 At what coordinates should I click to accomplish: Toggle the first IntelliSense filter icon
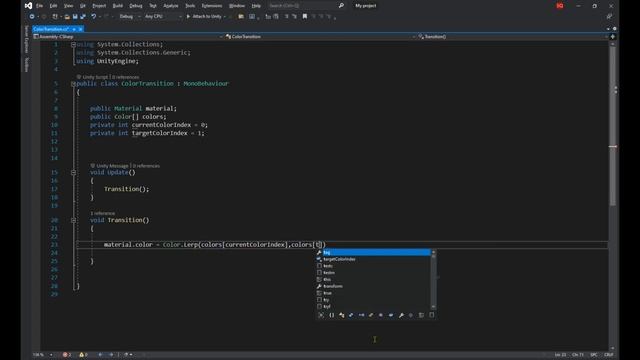coord(321,315)
